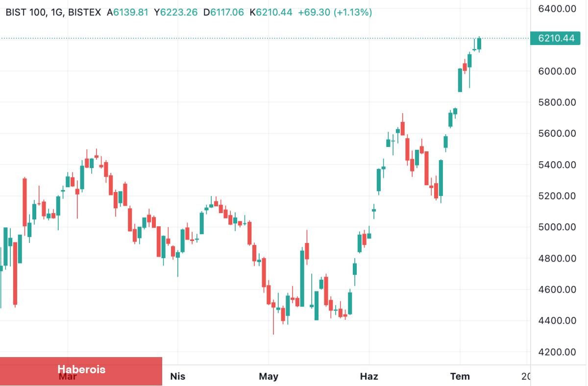Click the latest green candle at top

point(479,44)
